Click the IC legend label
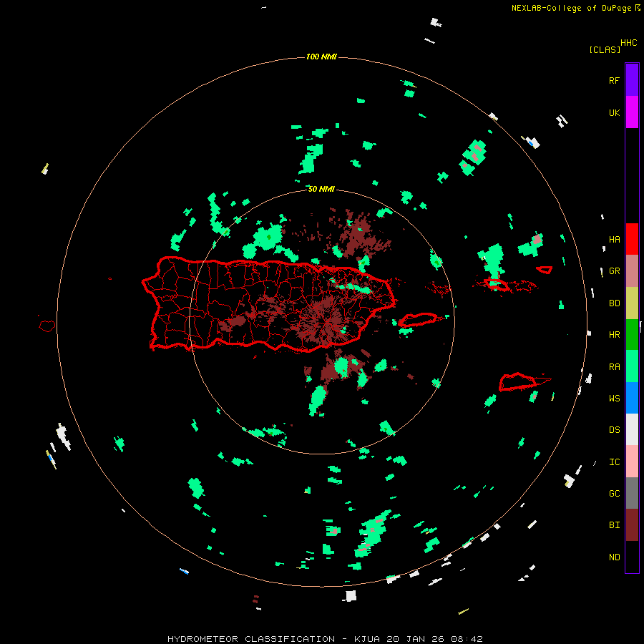Viewport: 644px width, 644px height. click(x=614, y=462)
